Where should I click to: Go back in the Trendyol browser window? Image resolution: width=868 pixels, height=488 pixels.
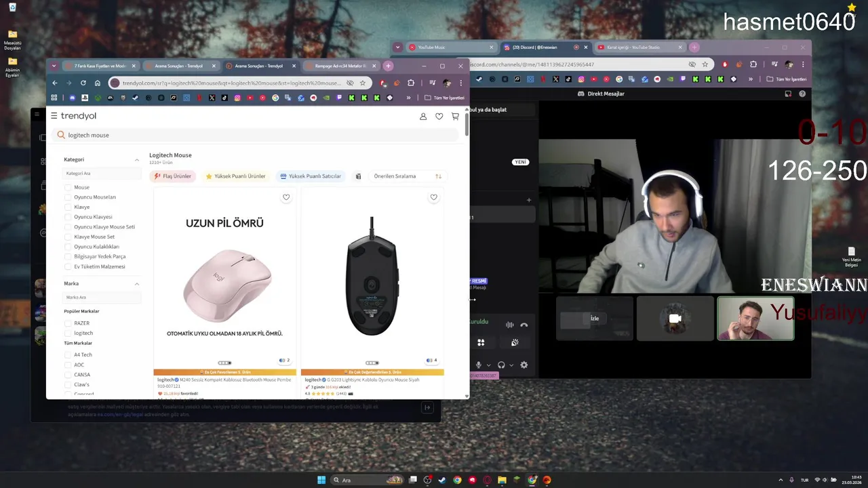[x=55, y=83]
